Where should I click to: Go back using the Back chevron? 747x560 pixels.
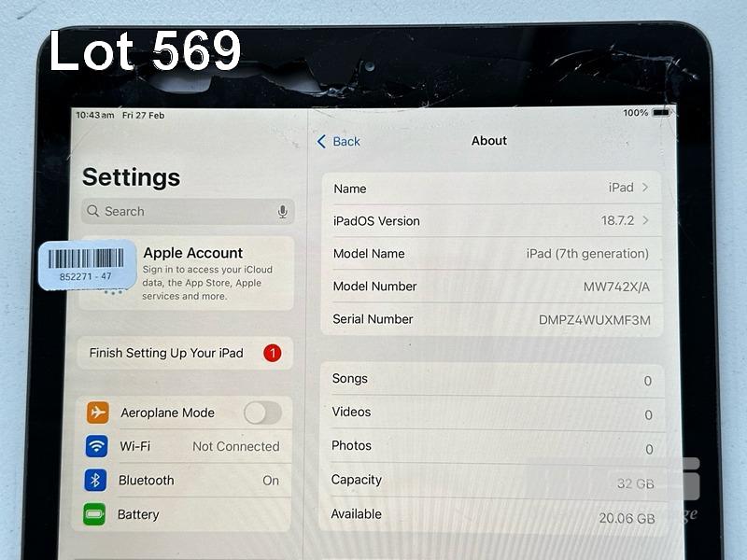[322, 141]
